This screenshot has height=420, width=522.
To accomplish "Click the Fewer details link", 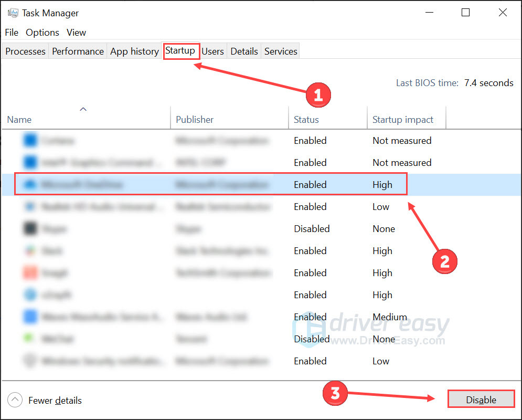I will [x=55, y=400].
